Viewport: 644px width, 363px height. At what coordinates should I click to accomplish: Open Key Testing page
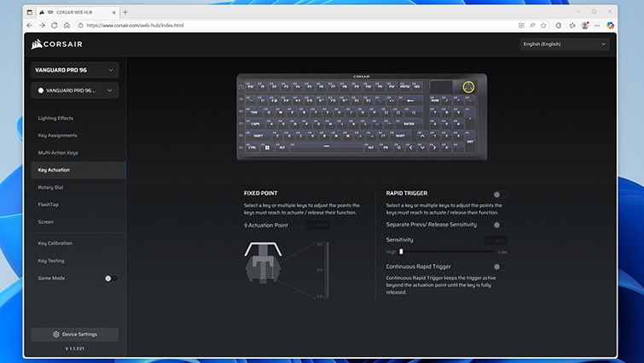click(51, 261)
